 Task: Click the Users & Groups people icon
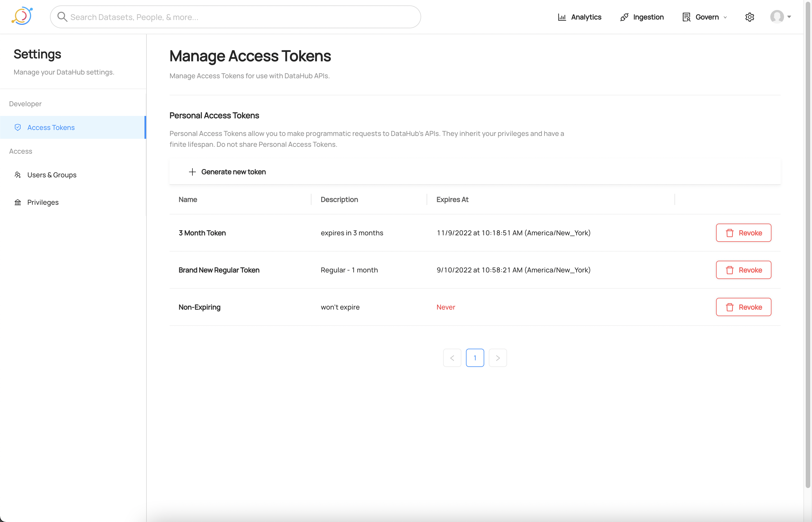pyautogui.click(x=18, y=175)
